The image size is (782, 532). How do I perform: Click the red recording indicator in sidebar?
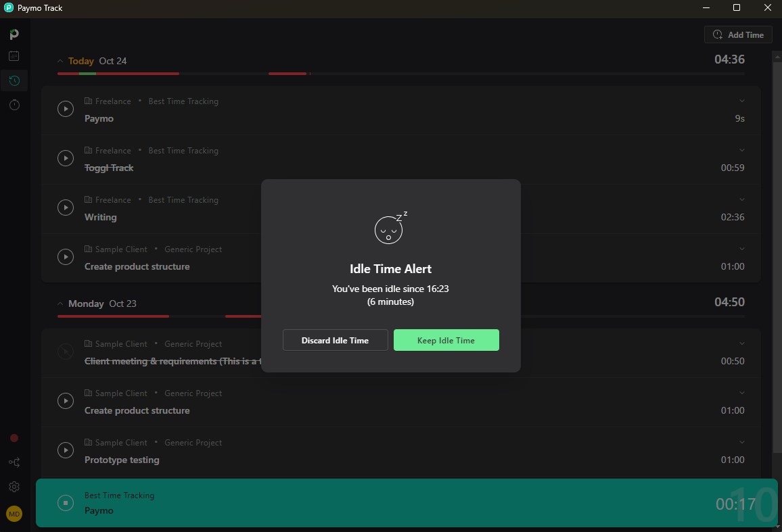point(14,438)
